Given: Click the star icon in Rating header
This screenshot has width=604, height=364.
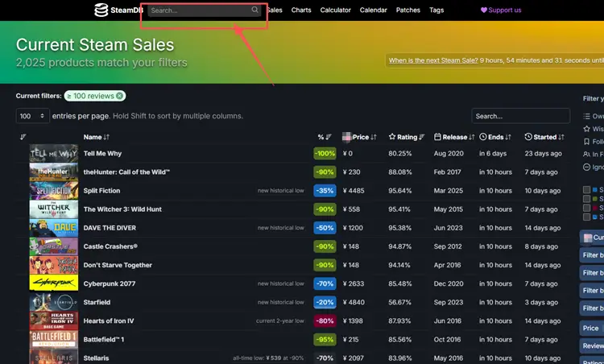Looking at the screenshot, I should click(392, 137).
